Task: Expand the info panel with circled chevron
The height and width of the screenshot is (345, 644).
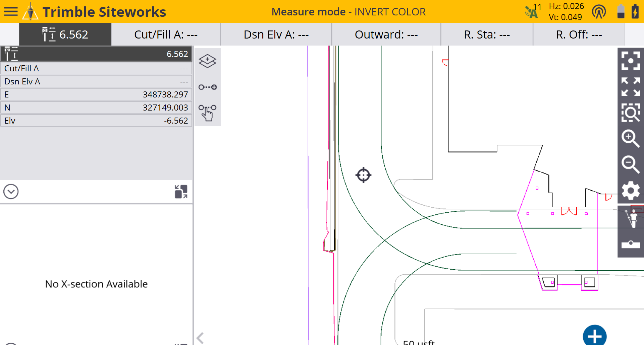Action: (x=11, y=192)
